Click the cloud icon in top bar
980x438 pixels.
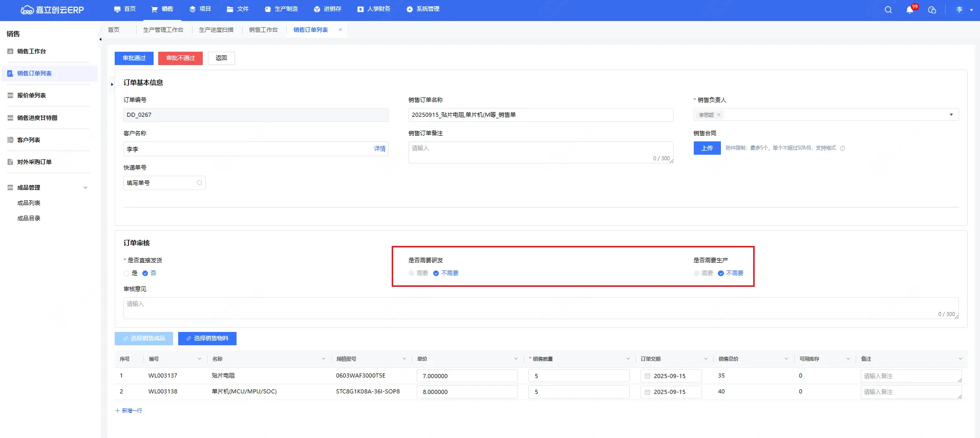(x=932, y=10)
